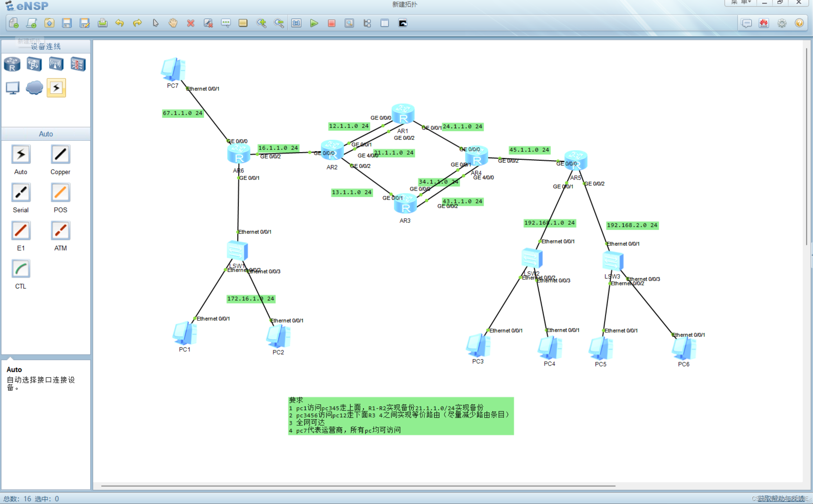
Task: Choose the Copper cable type
Action: tap(60, 154)
